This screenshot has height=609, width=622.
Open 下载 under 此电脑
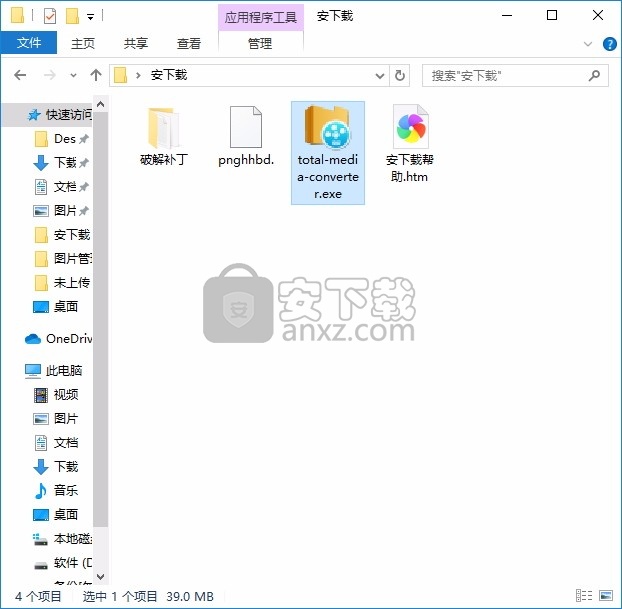(56, 467)
